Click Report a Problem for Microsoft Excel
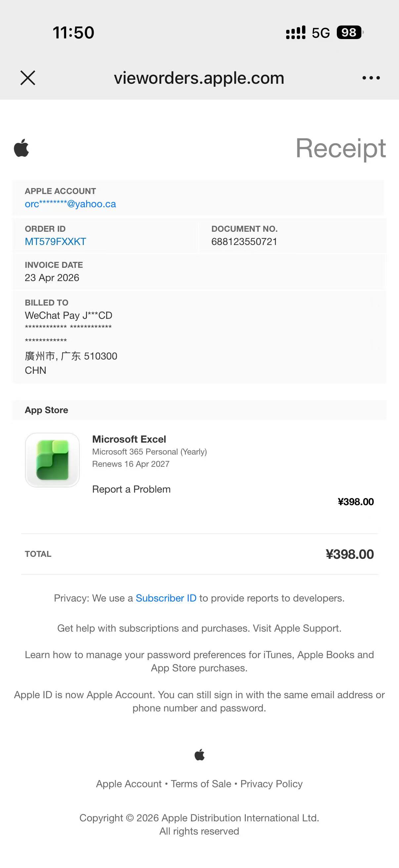This screenshot has width=399, height=868. tap(131, 489)
